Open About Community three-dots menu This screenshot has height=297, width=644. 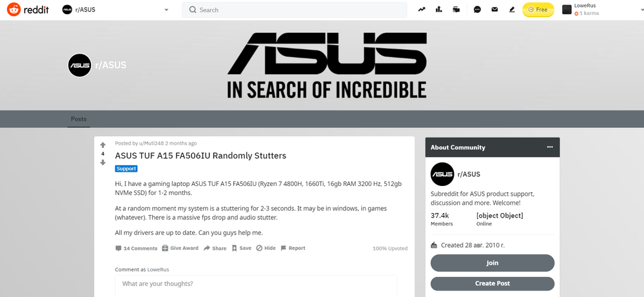click(x=549, y=147)
